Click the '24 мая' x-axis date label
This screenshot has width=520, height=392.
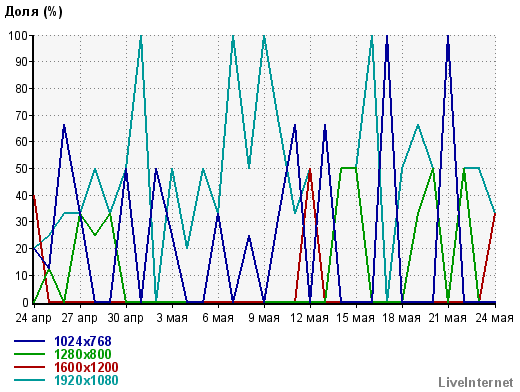click(x=494, y=318)
